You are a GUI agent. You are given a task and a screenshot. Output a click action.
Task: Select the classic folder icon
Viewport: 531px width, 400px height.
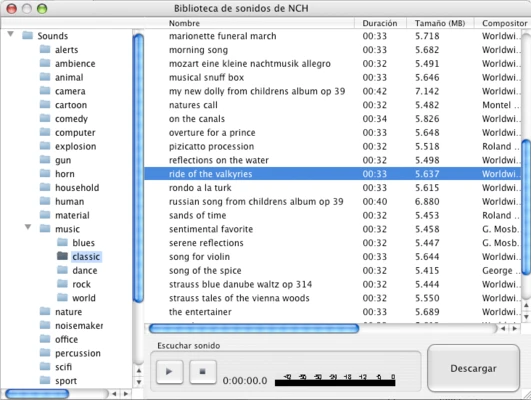tap(62, 256)
